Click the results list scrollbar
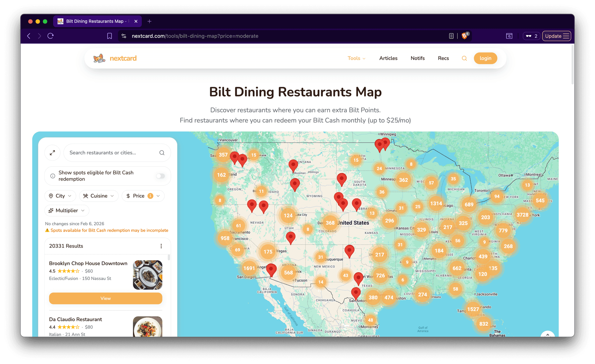Viewport: 595px width, 364px height. 169,258
